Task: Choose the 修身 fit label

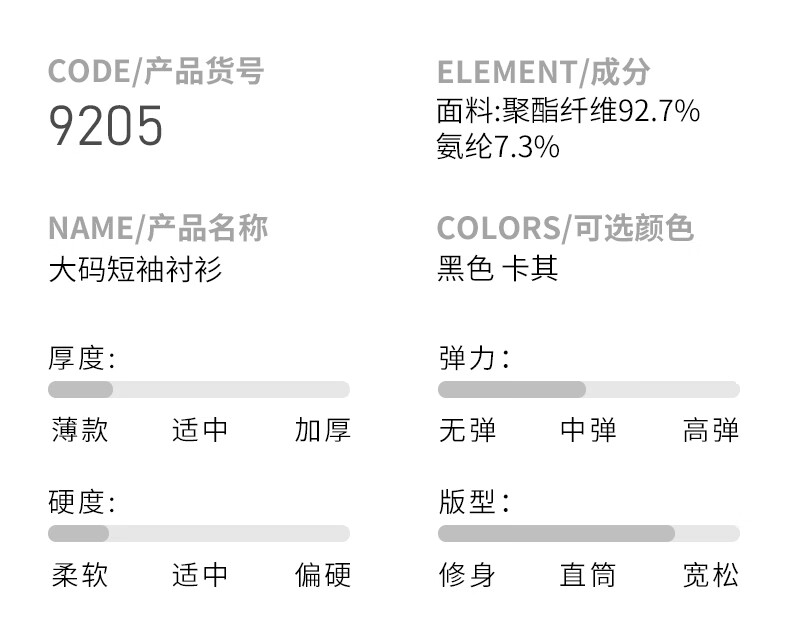Action: (467, 575)
